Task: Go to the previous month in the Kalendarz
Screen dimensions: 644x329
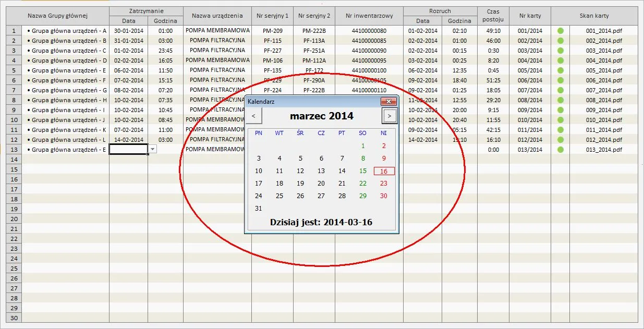Action: [x=253, y=116]
